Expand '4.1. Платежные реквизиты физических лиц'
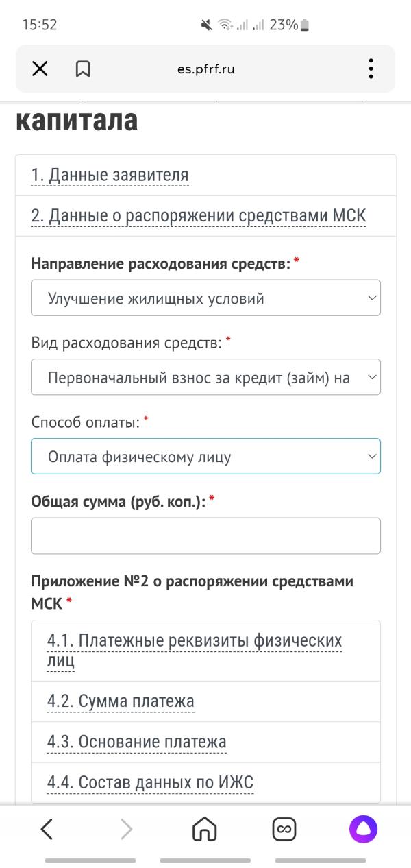411x868 pixels. click(195, 651)
